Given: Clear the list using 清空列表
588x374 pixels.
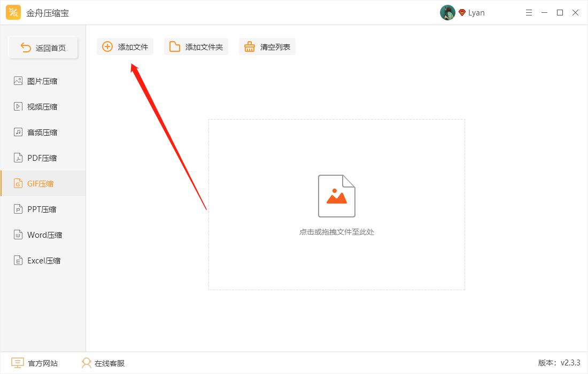Looking at the screenshot, I should pos(267,46).
